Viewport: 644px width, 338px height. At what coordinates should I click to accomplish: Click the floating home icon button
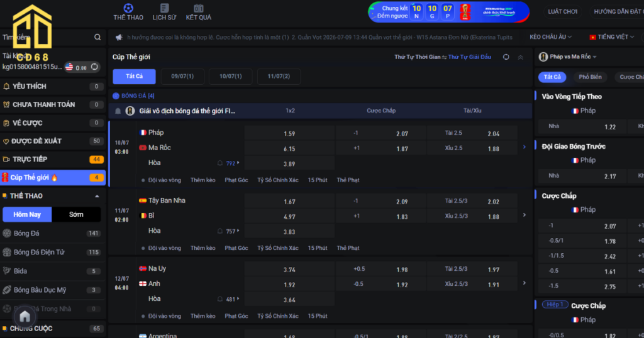(x=25, y=316)
